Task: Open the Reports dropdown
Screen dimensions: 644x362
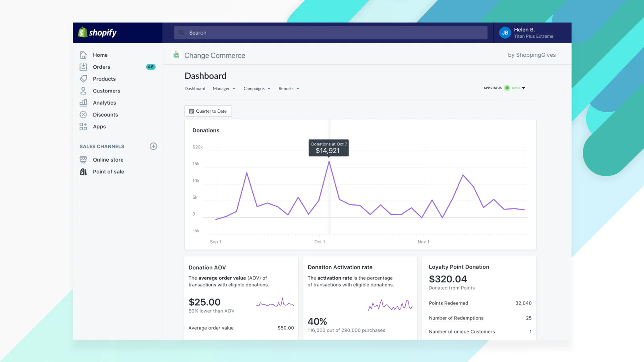Action: (289, 88)
